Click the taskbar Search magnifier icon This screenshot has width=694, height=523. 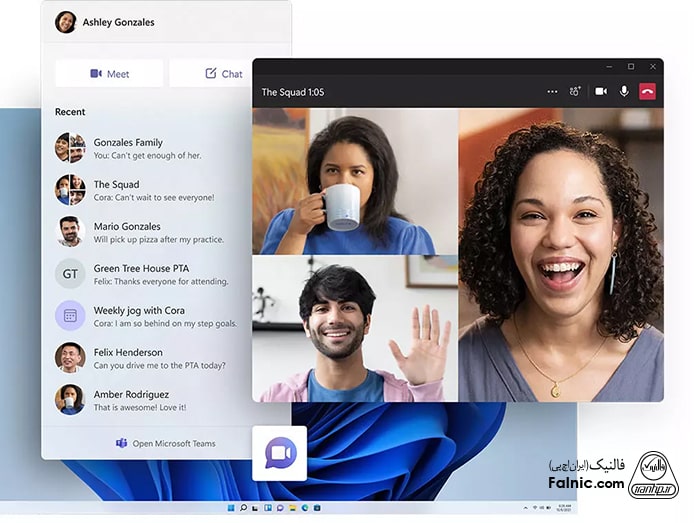pyautogui.click(x=243, y=508)
